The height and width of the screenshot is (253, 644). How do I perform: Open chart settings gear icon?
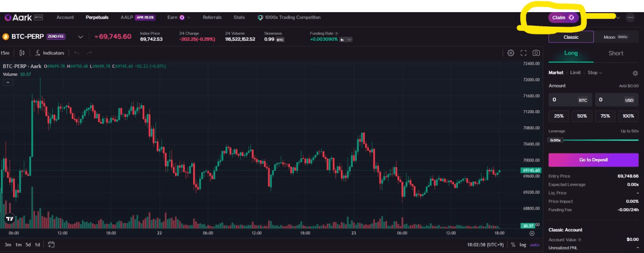pyautogui.click(x=511, y=53)
